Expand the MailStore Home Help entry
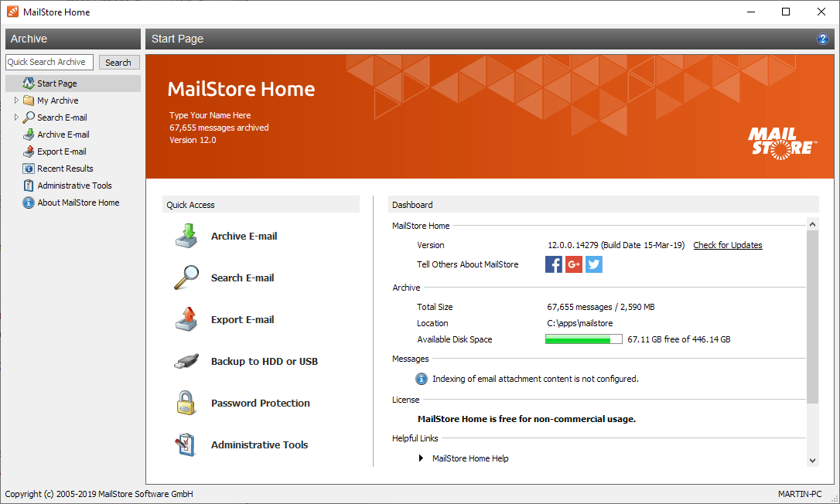840x504 pixels. pyautogui.click(x=421, y=458)
